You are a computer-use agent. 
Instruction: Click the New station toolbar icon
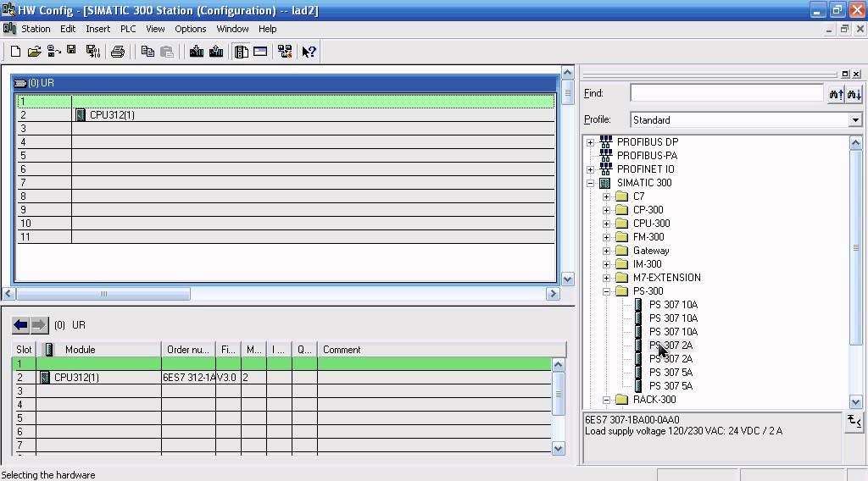[15, 52]
